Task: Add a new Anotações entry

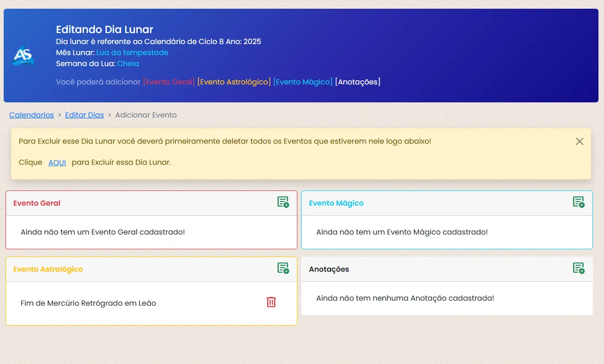Action: [578, 269]
